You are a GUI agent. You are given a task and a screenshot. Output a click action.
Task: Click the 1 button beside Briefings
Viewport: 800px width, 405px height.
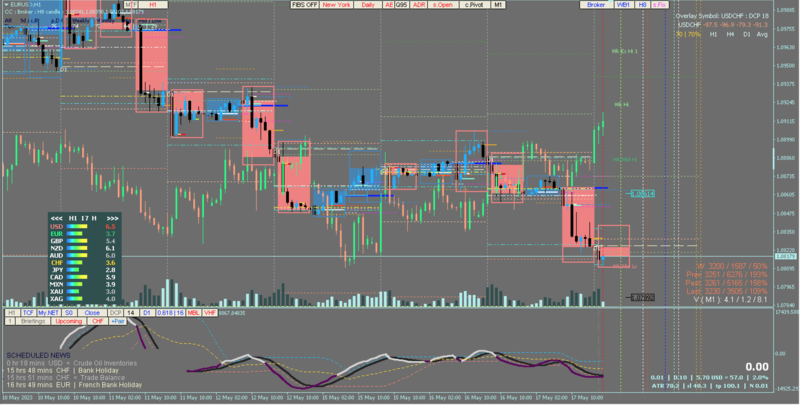pos(10,321)
